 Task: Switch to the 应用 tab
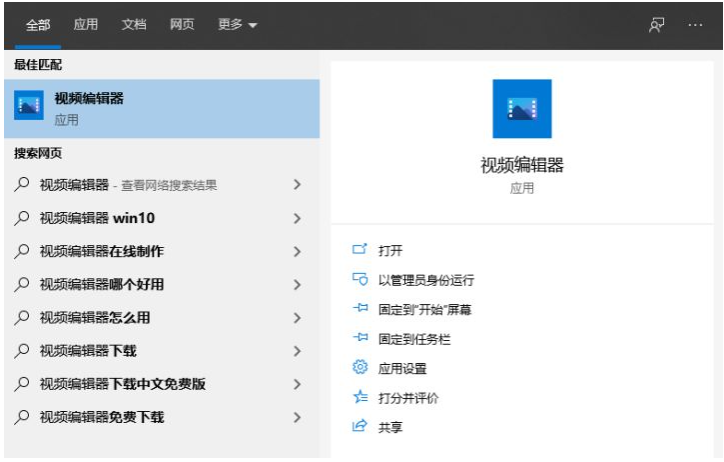(x=86, y=24)
